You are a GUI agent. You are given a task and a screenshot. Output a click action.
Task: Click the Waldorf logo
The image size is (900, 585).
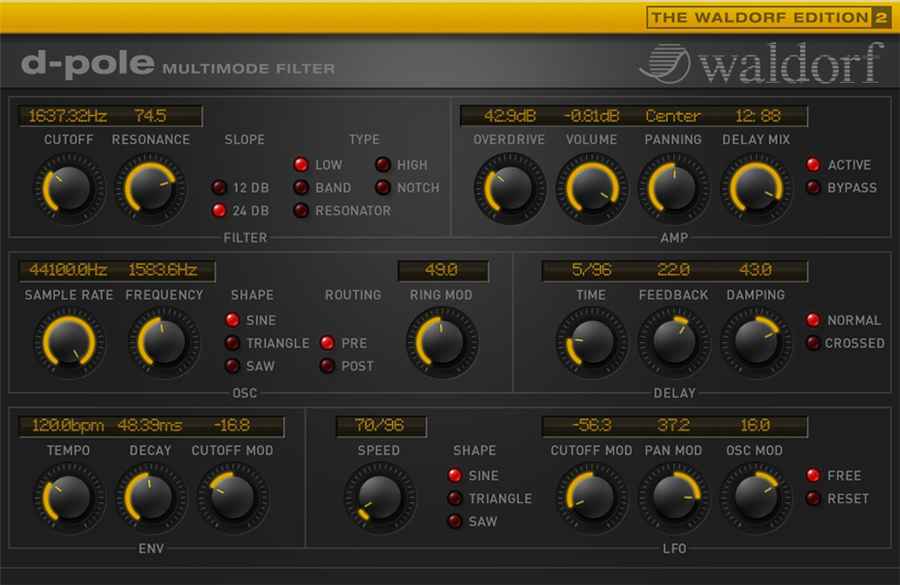point(762,64)
